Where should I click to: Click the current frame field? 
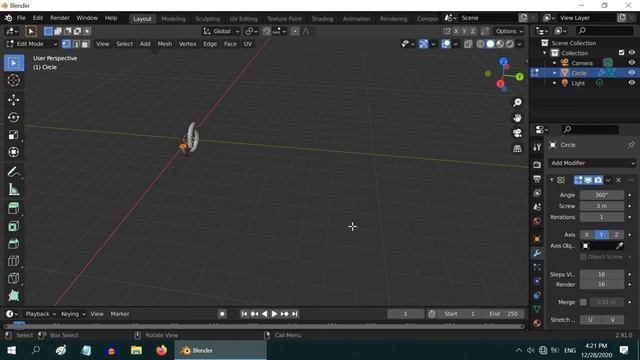pos(405,314)
